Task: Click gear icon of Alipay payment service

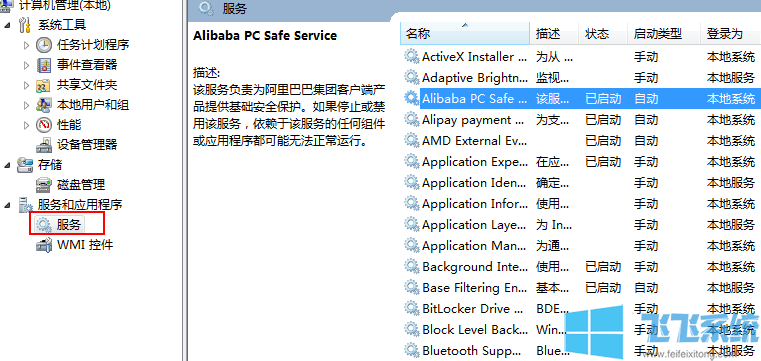Action: point(412,119)
